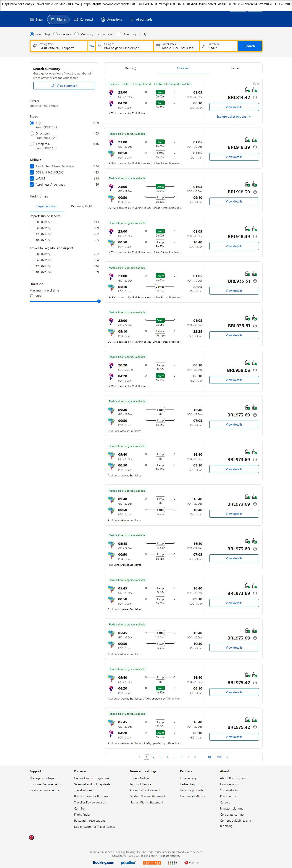Click the Airport taxis icon in navigation
This screenshot has height=868, width=292.
(x=132, y=19)
